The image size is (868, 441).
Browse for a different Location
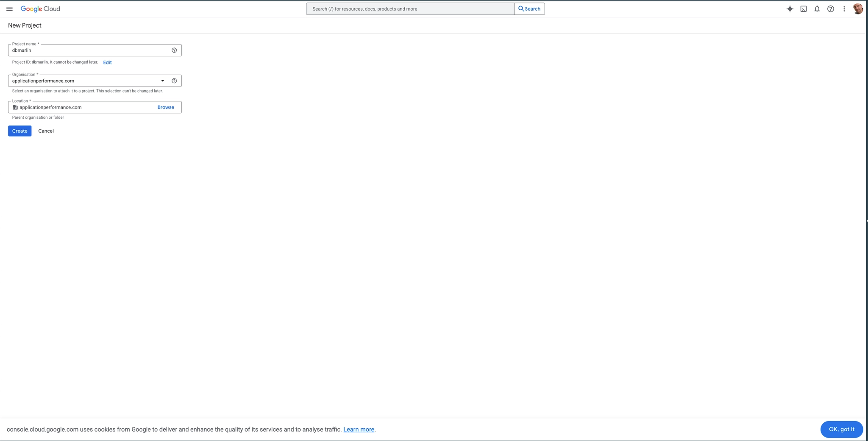(165, 107)
